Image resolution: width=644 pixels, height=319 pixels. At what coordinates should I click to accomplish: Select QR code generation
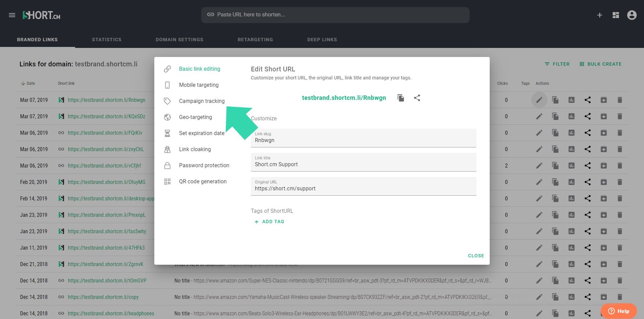point(203,182)
